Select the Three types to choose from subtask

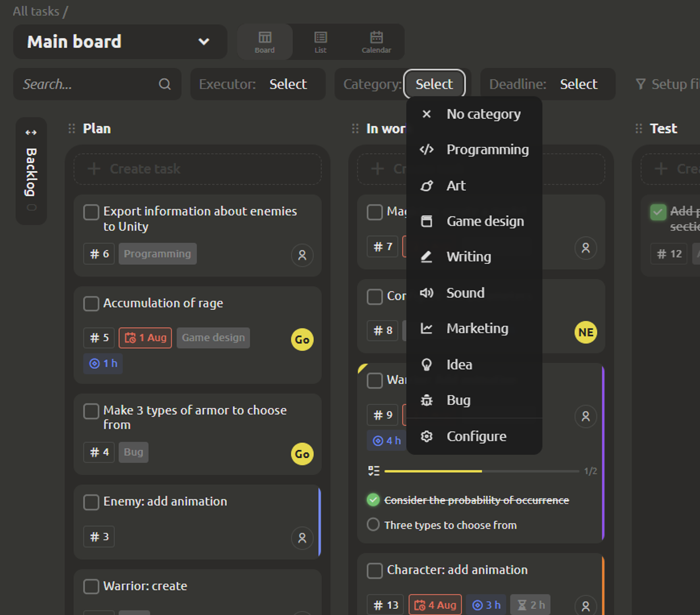(373, 524)
